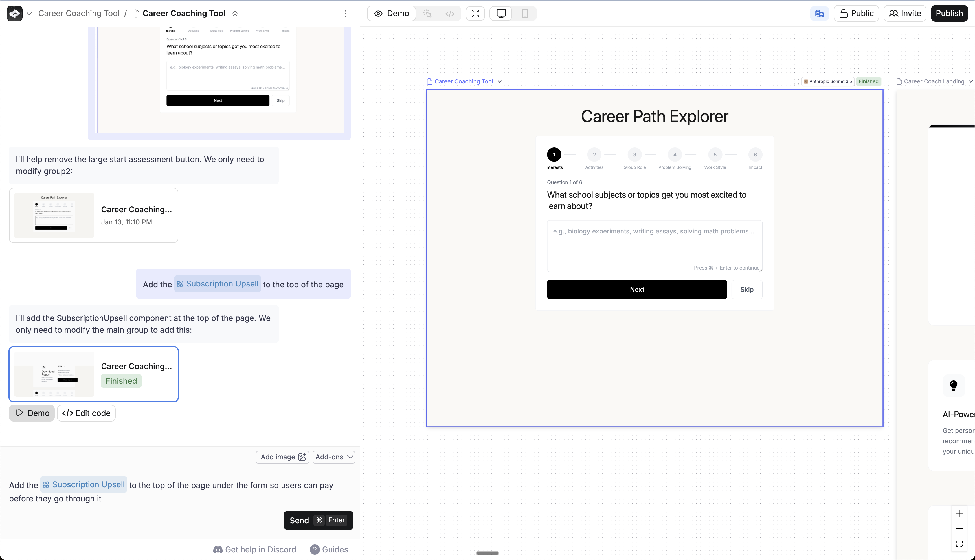The image size is (975, 560).
Task: Toggle Demo preview mode with eye icon
Action: point(392,14)
